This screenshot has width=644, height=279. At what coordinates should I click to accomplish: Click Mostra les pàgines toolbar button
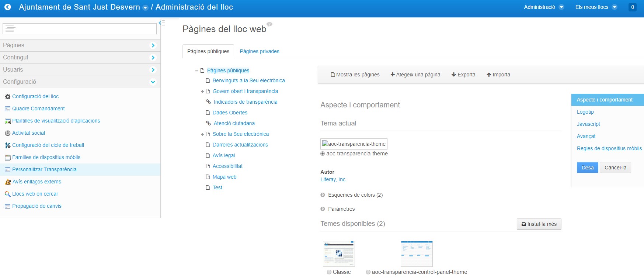pyautogui.click(x=355, y=75)
